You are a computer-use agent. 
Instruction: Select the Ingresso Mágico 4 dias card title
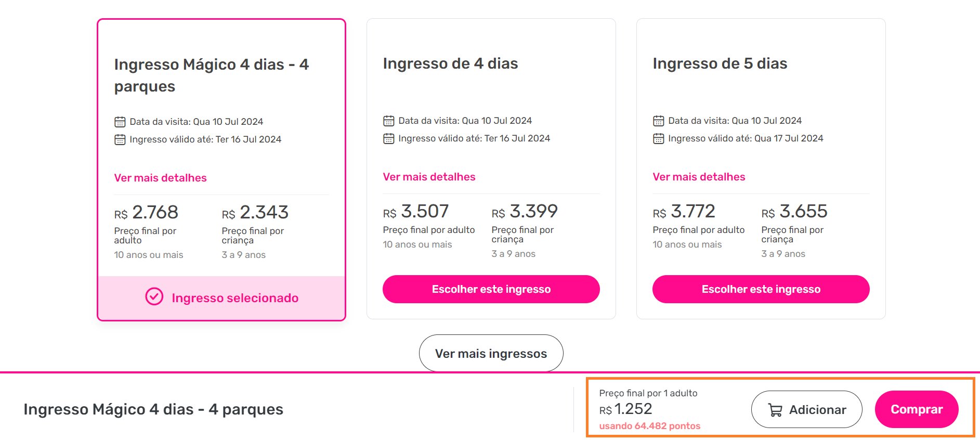(x=212, y=75)
